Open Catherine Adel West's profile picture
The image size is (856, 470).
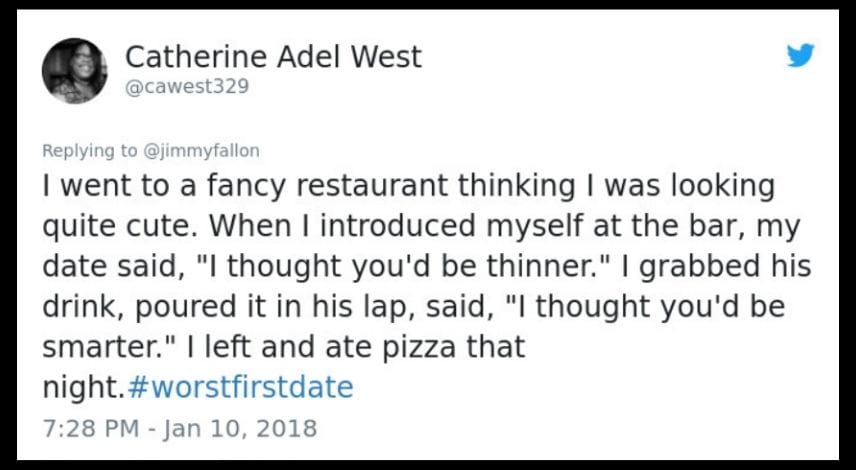click(75, 71)
